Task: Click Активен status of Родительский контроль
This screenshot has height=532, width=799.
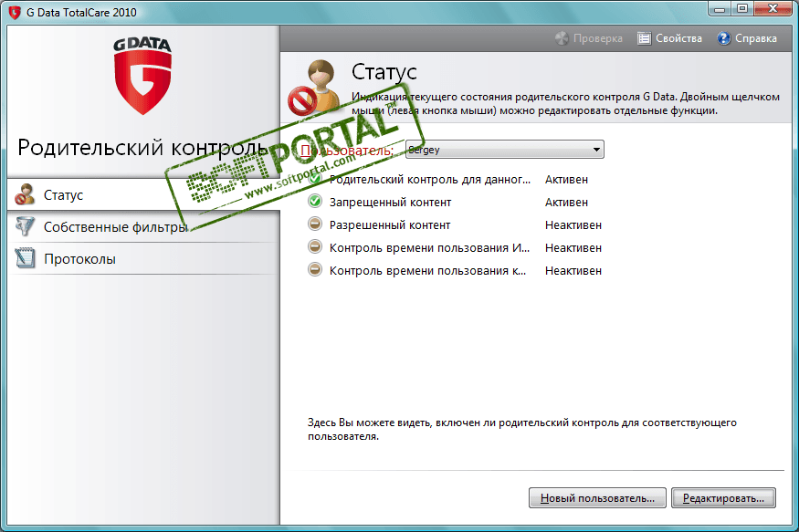Action: click(566, 179)
